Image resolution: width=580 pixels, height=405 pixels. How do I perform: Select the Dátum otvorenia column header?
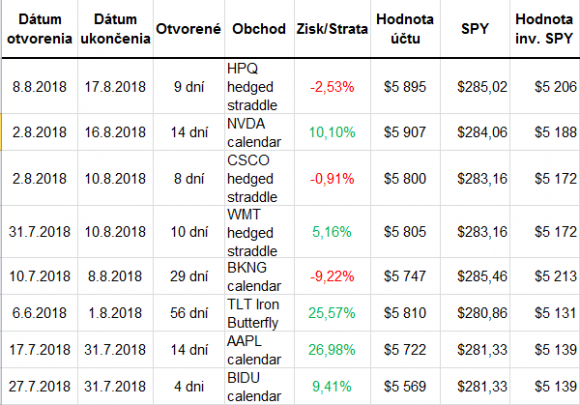pos(40,29)
